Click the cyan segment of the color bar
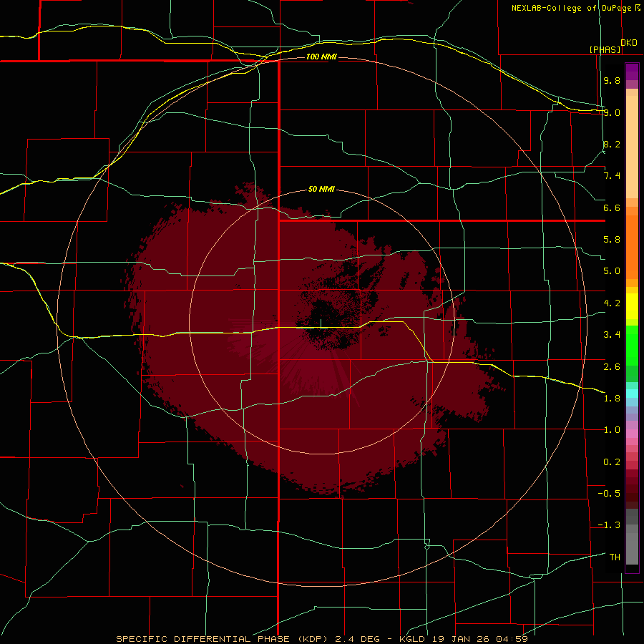Screen dimensions: 644x644 pos(632,394)
